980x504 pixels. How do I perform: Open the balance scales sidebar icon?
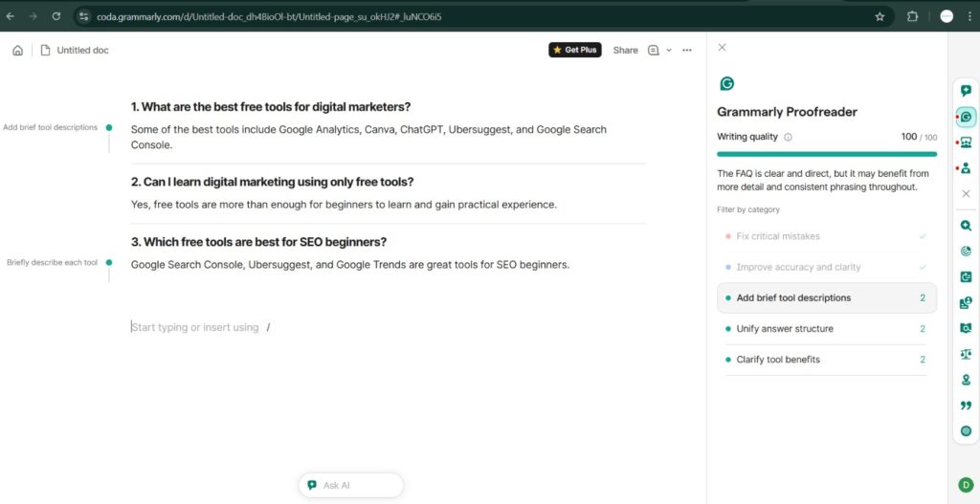tap(967, 354)
